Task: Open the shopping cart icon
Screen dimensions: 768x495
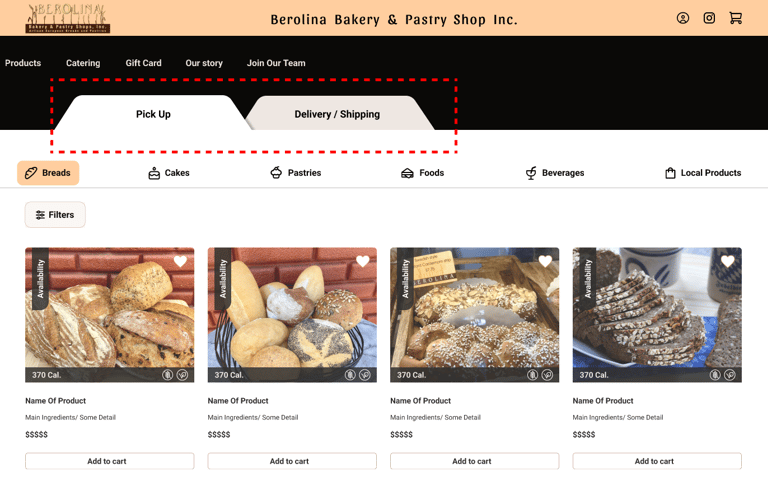Action: 736,18
